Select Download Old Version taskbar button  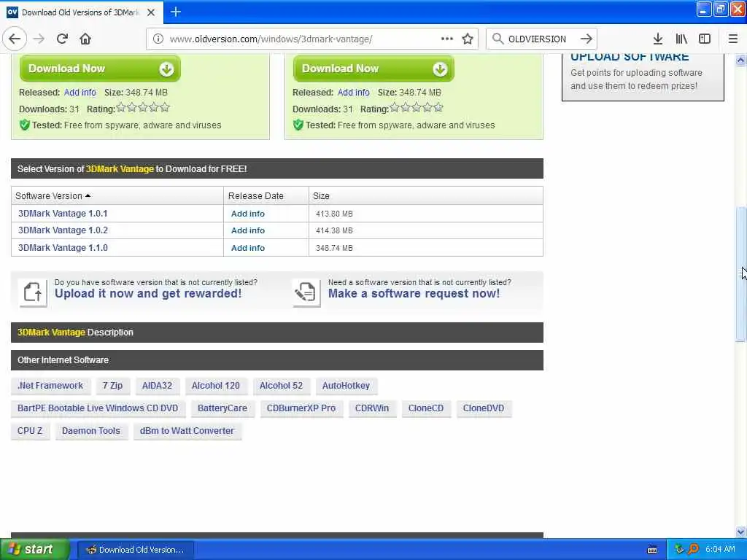pos(136,550)
